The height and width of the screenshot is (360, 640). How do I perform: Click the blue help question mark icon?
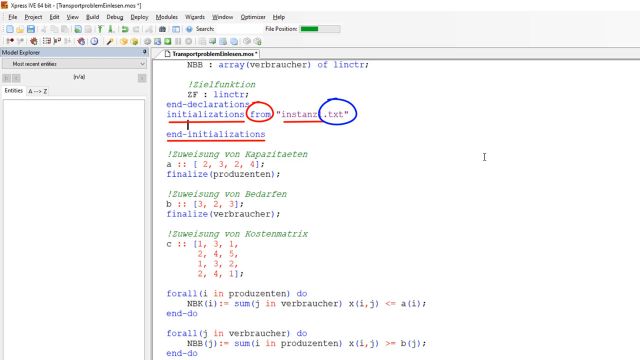(189, 29)
